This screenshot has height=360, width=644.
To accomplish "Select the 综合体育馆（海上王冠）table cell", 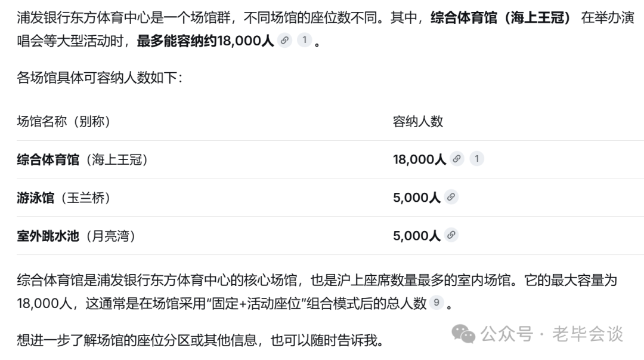I will (82, 159).
